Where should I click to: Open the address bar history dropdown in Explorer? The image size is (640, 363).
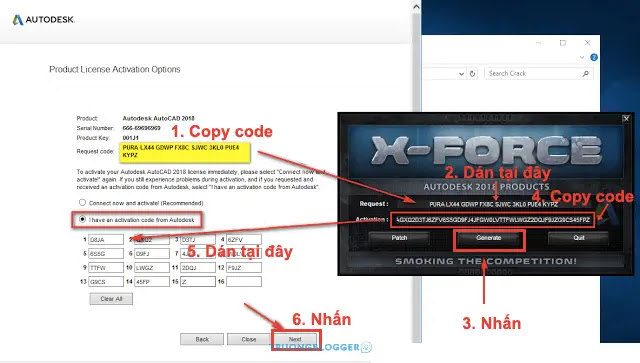coord(461,74)
